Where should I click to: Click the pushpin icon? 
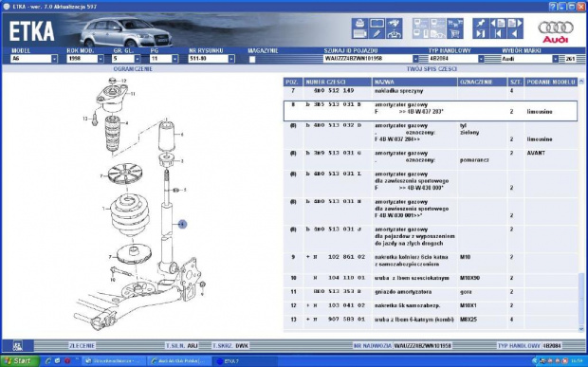(x=481, y=24)
